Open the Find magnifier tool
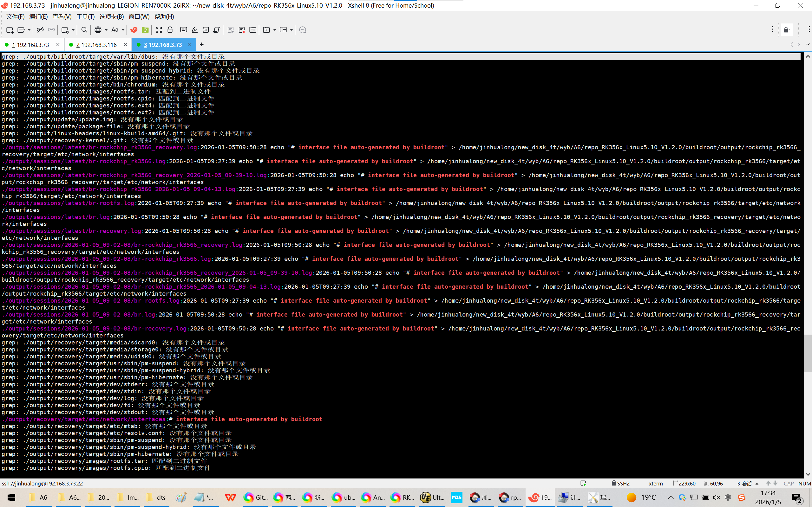812x507 pixels. (x=84, y=30)
